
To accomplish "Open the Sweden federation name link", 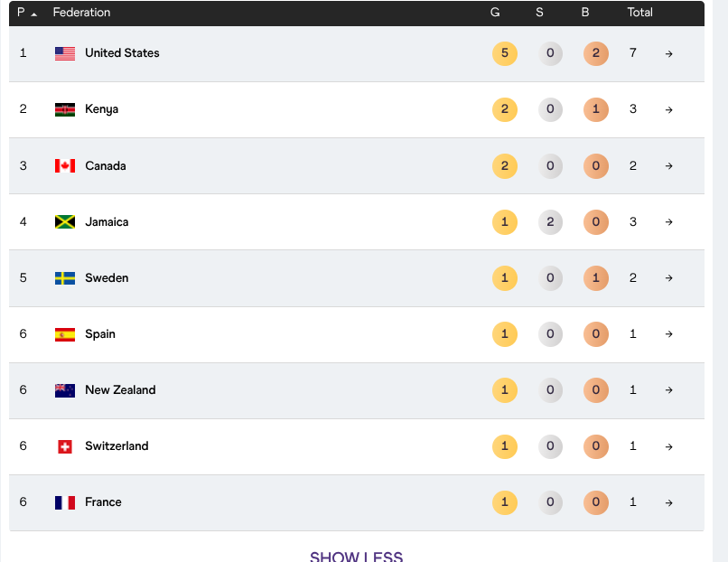I will coord(107,277).
